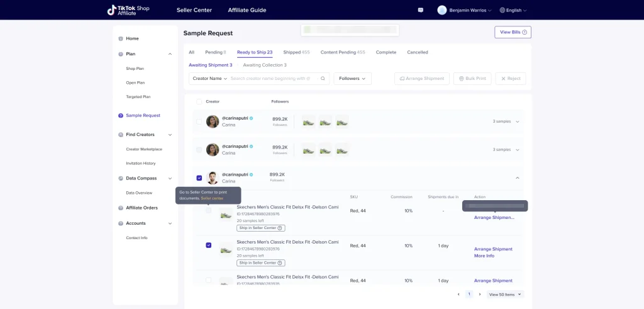Click the Bulk Print button
644x309 pixels.
pos(472,79)
